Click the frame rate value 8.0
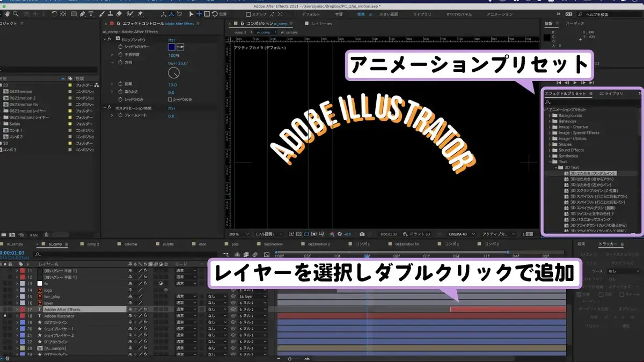The width and height of the screenshot is (644, 362). (x=171, y=116)
